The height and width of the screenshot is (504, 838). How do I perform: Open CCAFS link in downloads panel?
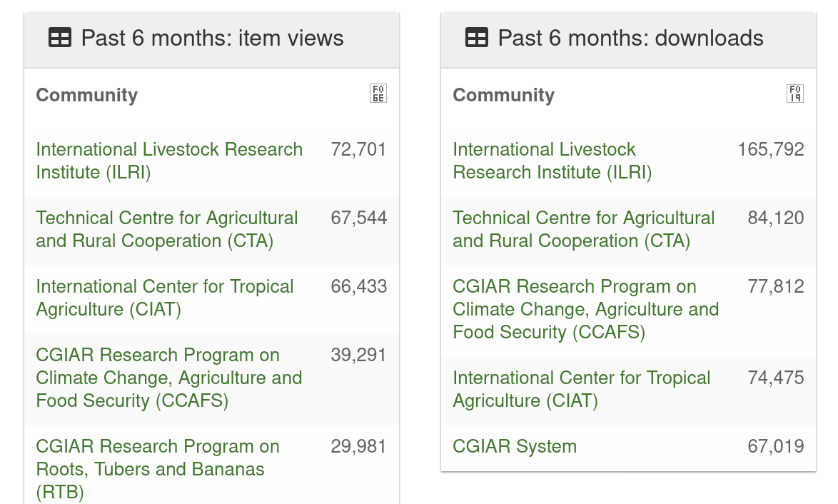coord(586,309)
